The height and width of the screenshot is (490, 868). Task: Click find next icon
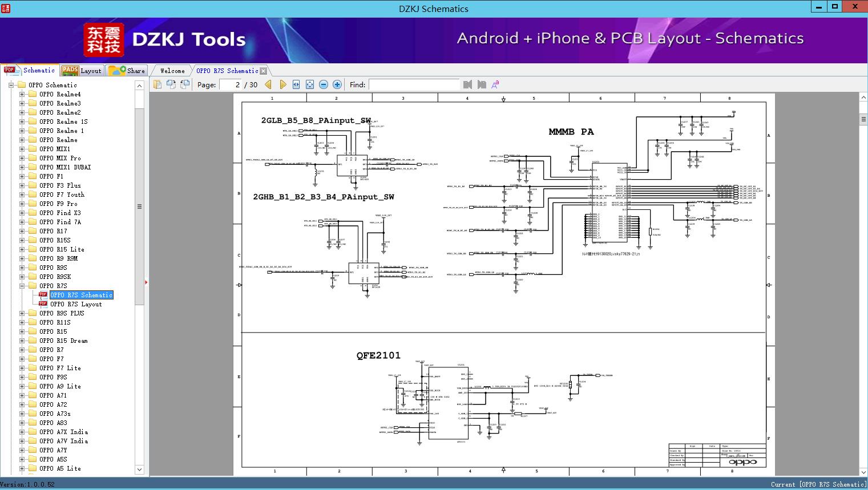[x=482, y=84]
